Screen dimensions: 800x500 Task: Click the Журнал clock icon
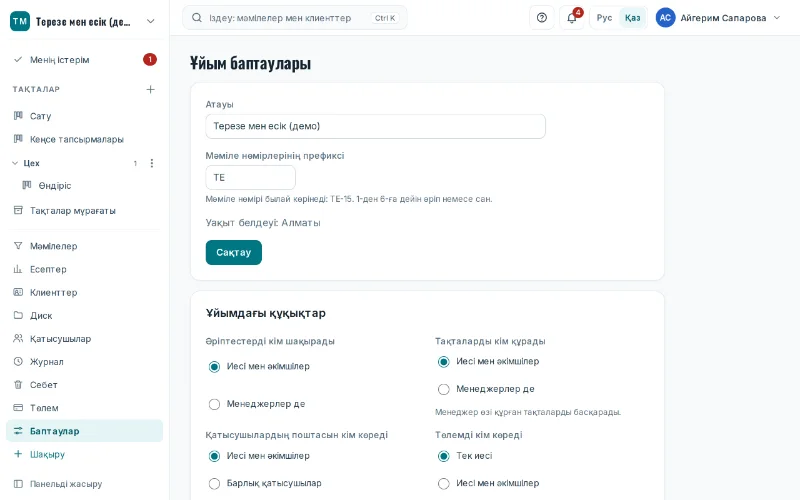18,362
